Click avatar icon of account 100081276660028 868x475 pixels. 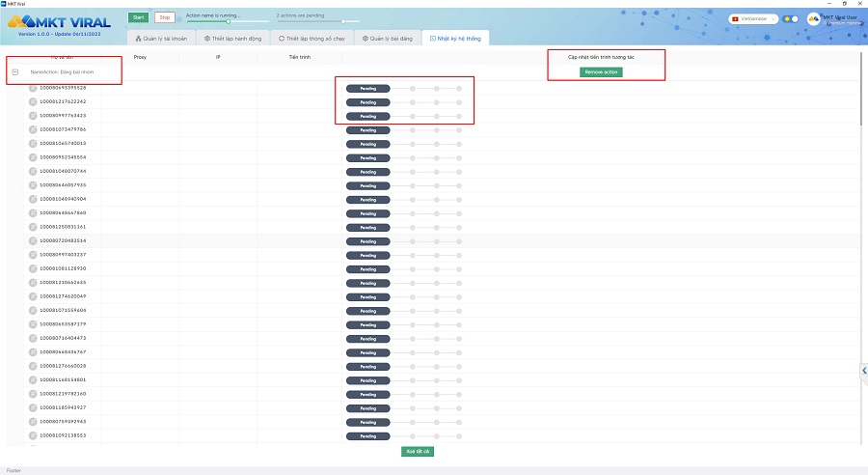point(33,366)
